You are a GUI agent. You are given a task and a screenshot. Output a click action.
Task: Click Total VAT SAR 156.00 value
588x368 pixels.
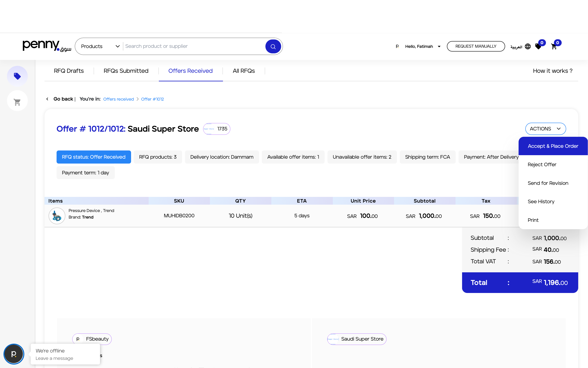(x=546, y=262)
